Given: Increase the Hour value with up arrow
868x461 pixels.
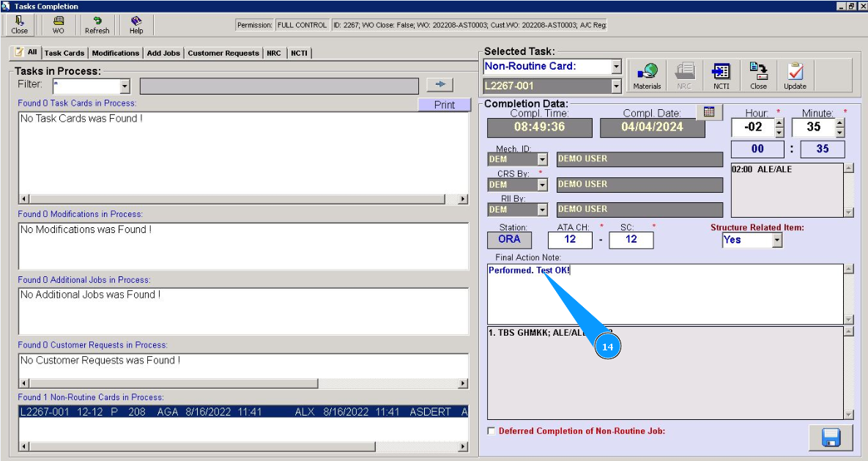Looking at the screenshot, I should [x=779, y=123].
